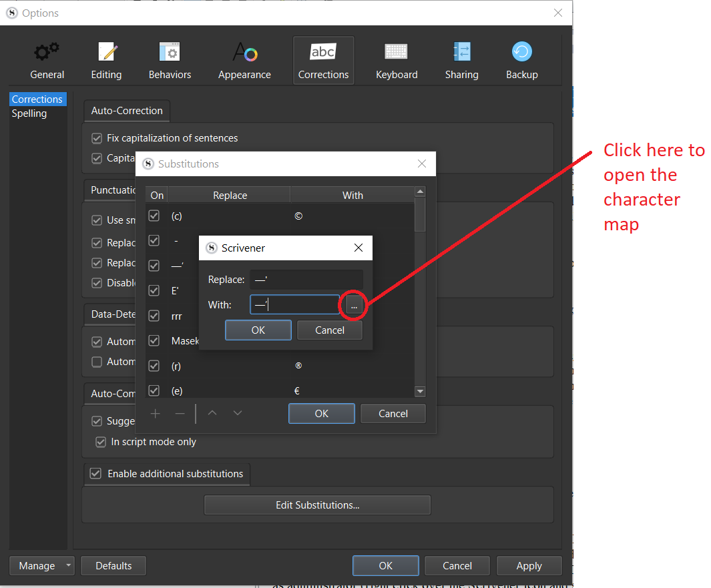The height and width of the screenshot is (588, 711).
Task: Click Cancel in the Options window
Action: coord(457,566)
